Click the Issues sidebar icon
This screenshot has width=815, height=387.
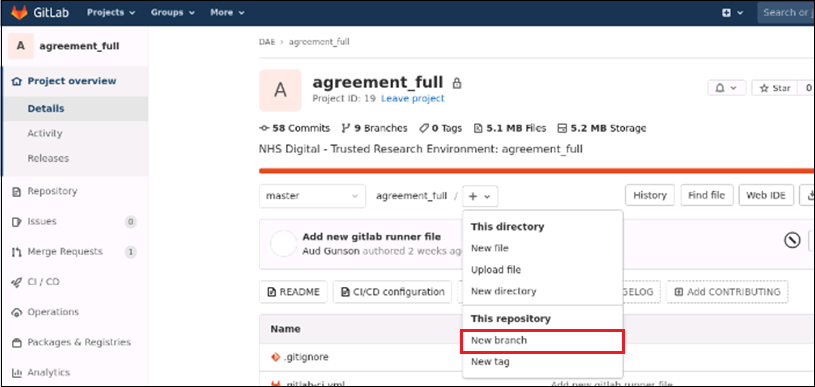coord(17,222)
